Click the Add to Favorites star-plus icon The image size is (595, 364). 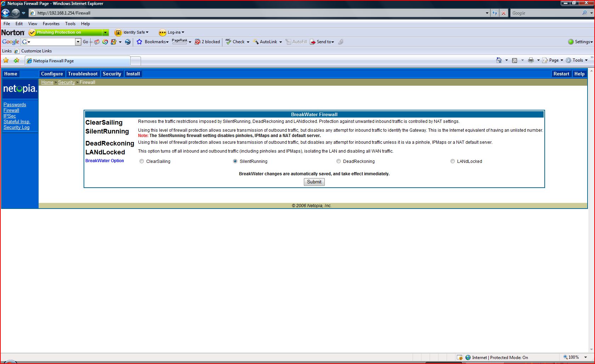(16, 61)
